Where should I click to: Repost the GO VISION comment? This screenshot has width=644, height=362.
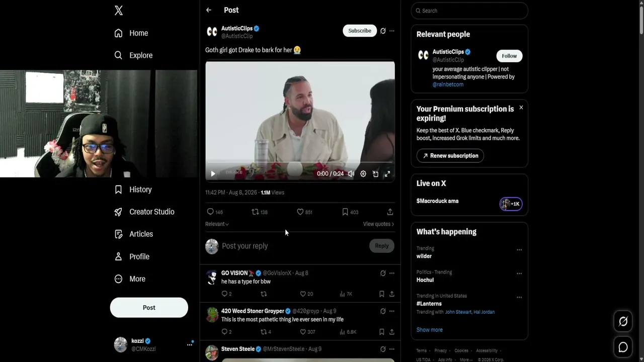point(264,294)
